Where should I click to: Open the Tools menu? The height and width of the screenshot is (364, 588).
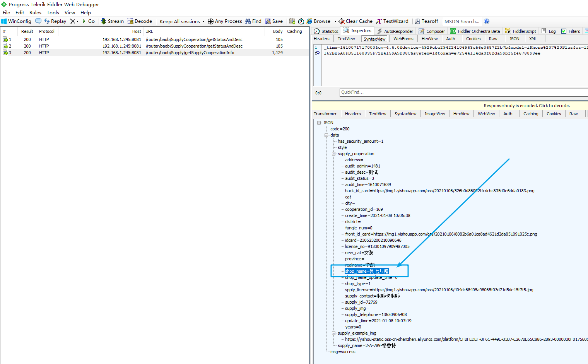[53, 13]
